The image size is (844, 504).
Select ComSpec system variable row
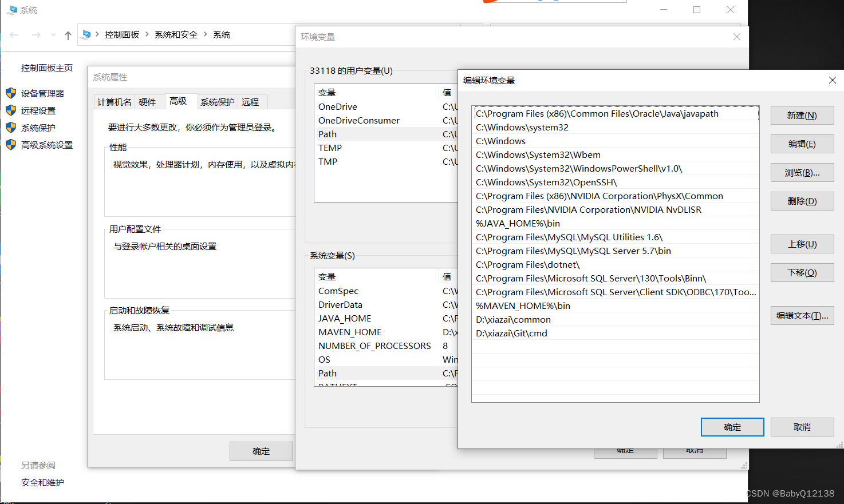click(386, 291)
